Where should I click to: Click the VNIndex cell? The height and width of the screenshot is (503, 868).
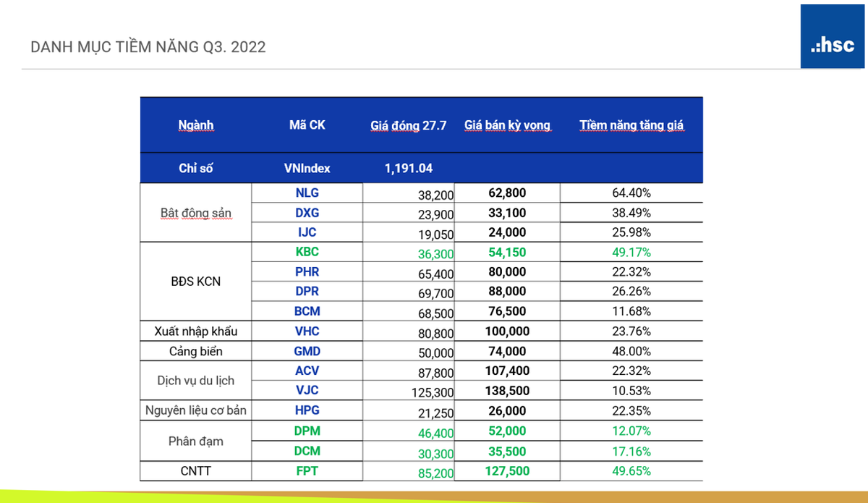pyautogui.click(x=307, y=168)
